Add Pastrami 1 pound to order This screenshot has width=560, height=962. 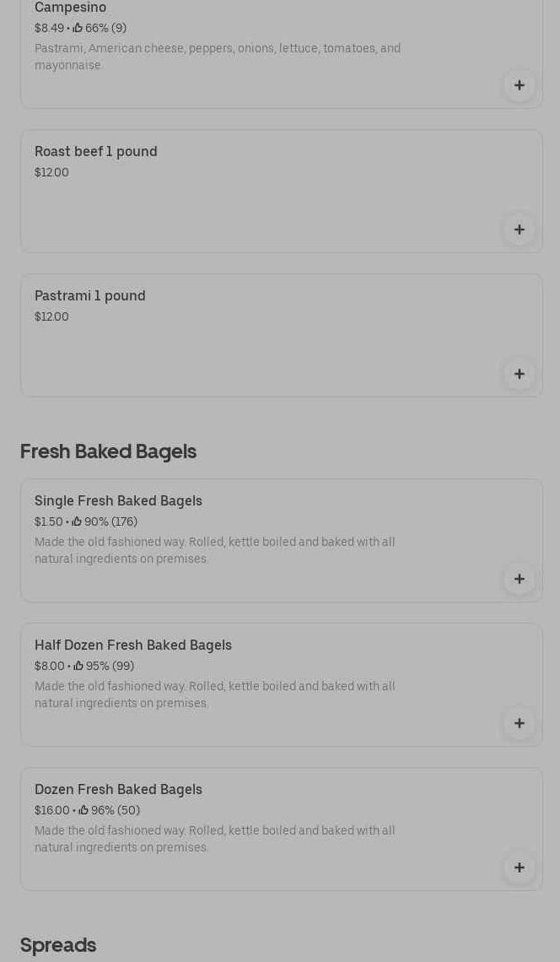point(519,374)
